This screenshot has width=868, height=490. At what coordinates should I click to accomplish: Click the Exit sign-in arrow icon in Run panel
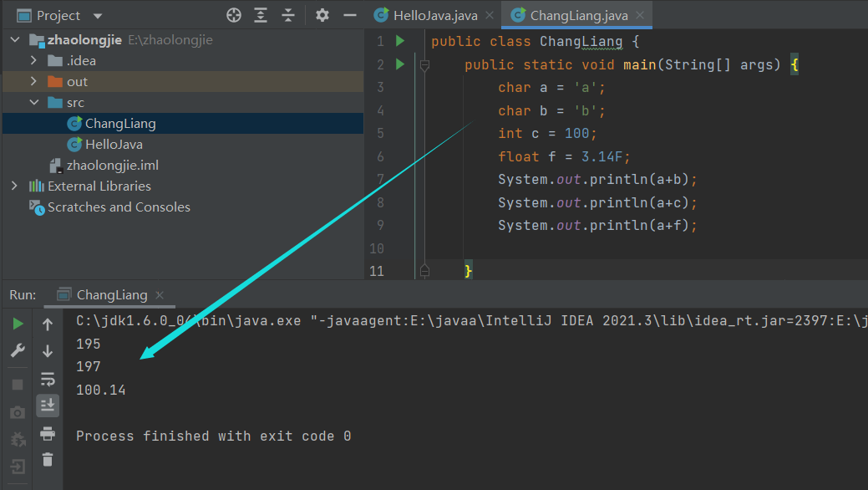point(18,467)
